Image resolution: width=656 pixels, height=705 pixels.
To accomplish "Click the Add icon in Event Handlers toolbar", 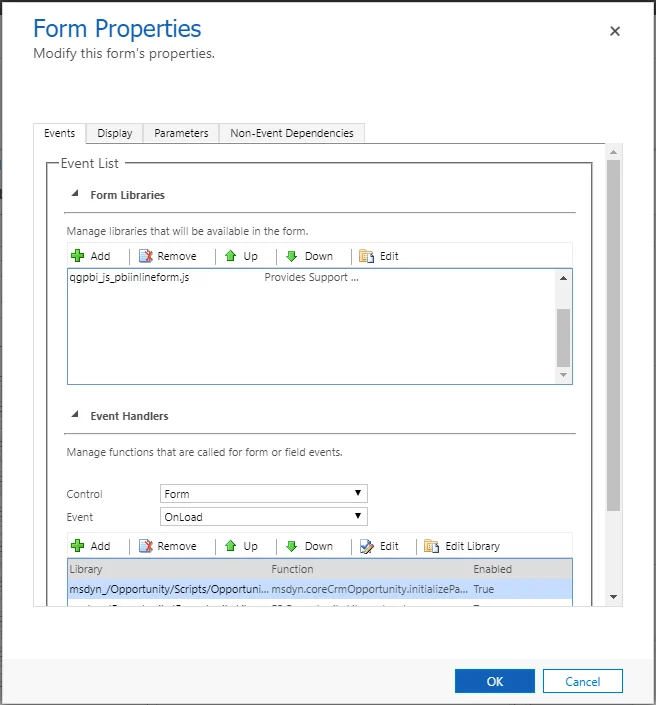I will (x=77, y=546).
